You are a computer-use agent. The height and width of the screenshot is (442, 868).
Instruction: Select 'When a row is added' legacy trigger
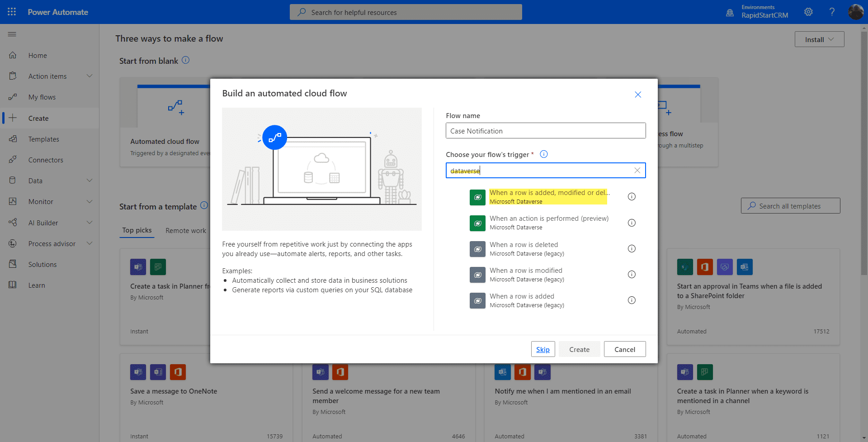[x=522, y=300]
